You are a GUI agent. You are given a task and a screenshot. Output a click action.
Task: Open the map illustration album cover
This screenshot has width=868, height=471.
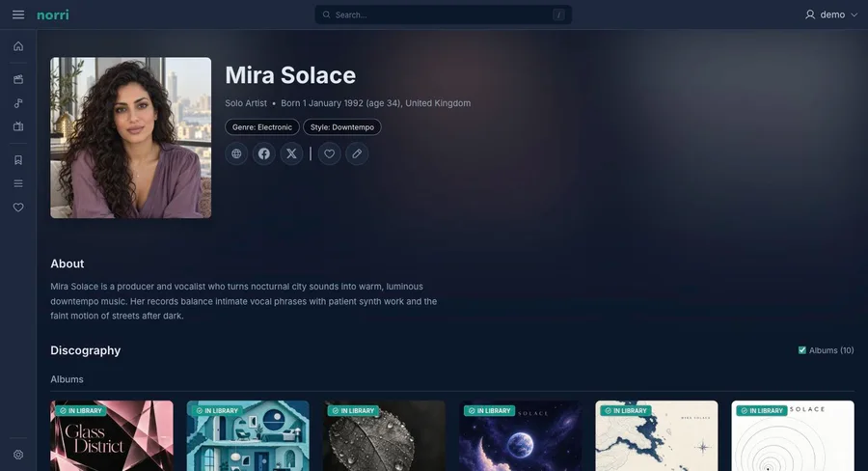pyautogui.click(x=657, y=436)
